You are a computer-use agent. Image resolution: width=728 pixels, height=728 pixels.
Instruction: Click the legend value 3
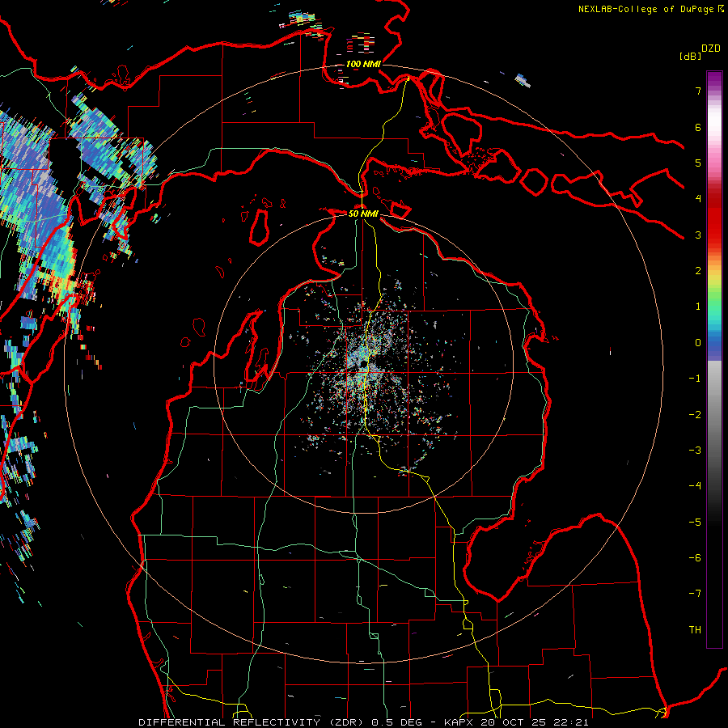pyautogui.click(x=698, y=235)
